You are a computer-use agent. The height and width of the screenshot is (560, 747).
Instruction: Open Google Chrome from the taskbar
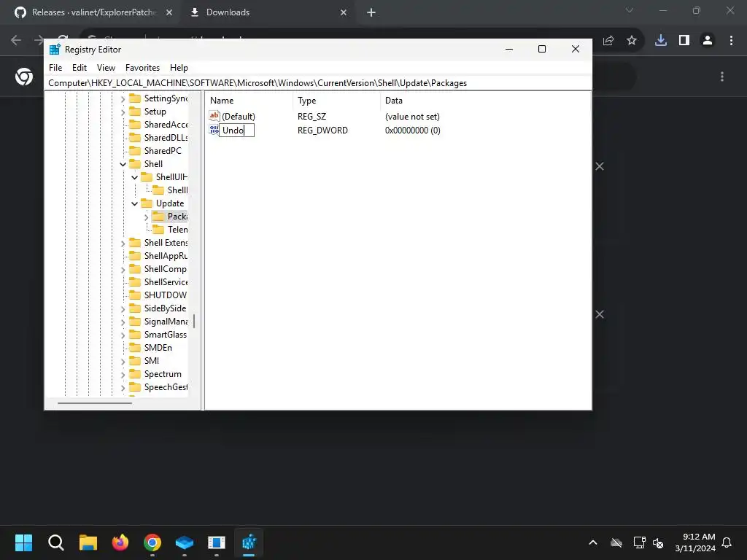coord(152,542)
